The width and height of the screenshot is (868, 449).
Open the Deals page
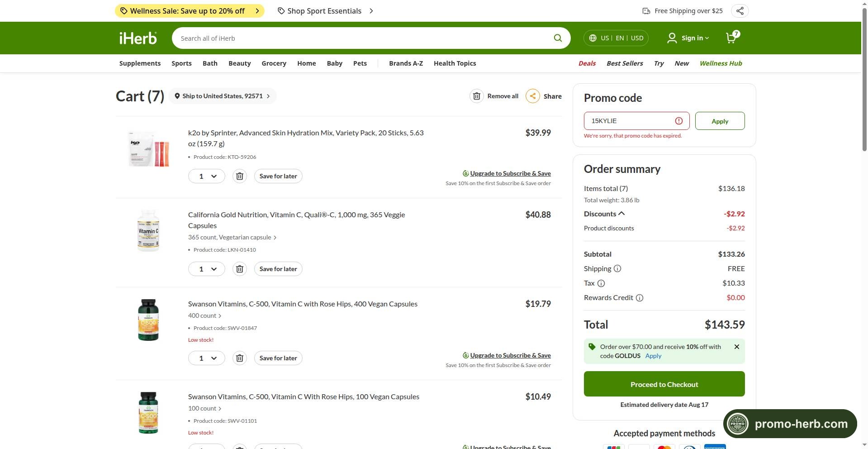click(x=587, y=63)
